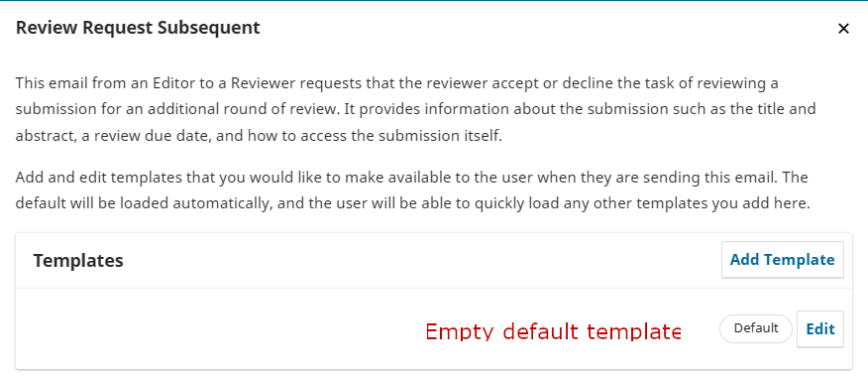Click the red Empty default template text
Viewport: 868px width, 377px height.
pos(553,331)
